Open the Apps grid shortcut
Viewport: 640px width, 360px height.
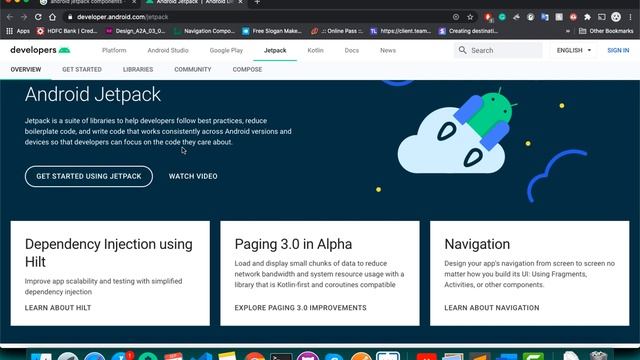[x=18, y=31]
